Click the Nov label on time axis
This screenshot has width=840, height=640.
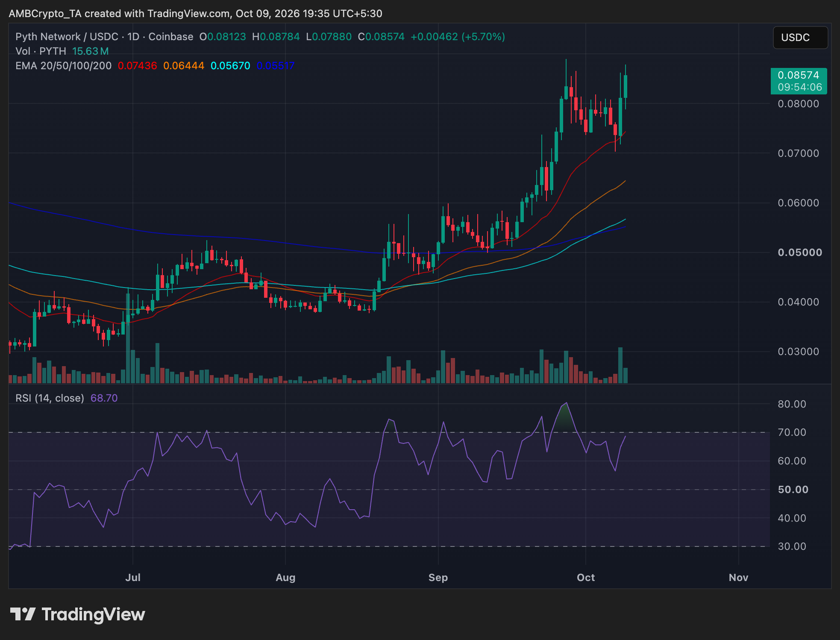[x=738, y=578]
